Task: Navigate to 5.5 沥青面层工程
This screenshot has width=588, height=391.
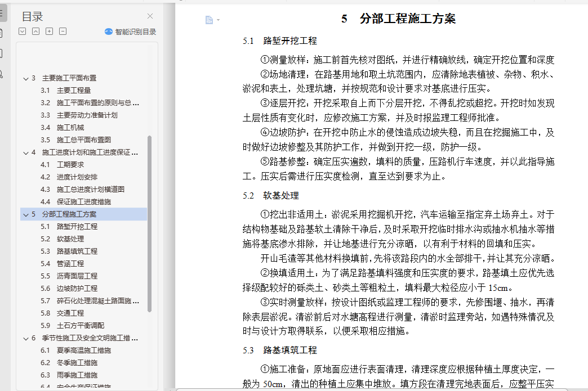Action: pyautogui.click(x=69, y=276)
